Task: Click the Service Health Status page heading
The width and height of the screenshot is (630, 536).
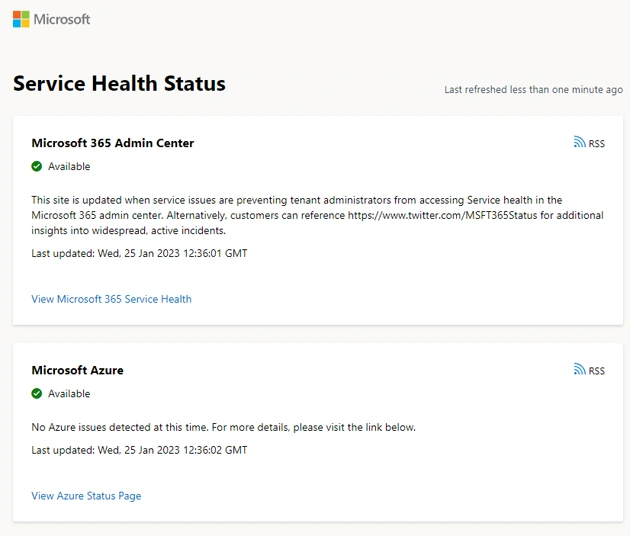Action: [x=119, y=84]
